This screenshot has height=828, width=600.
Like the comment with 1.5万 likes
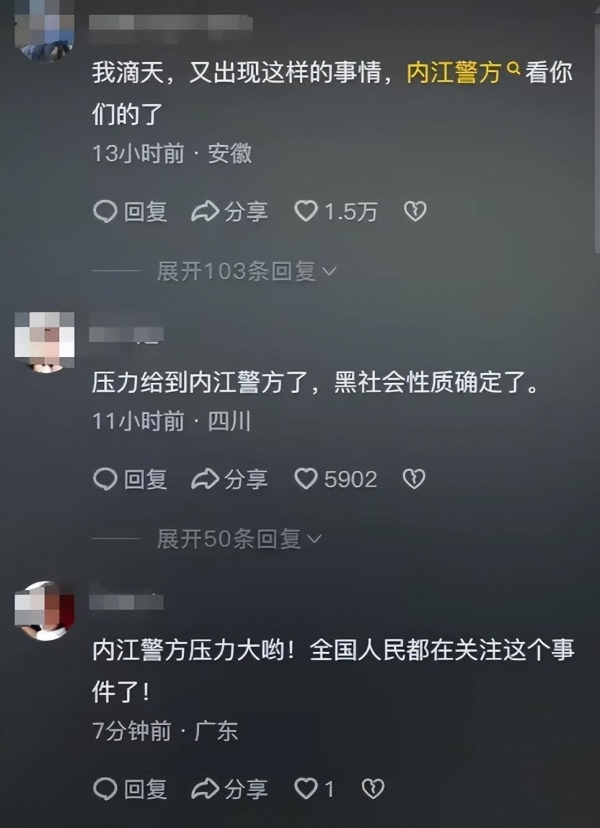point(336,212)
